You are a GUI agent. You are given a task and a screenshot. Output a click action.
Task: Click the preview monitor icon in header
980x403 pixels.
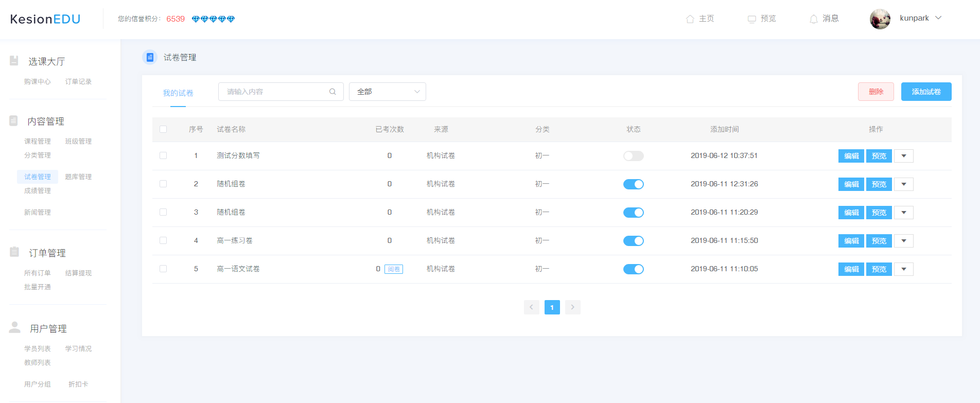[751, 19]
